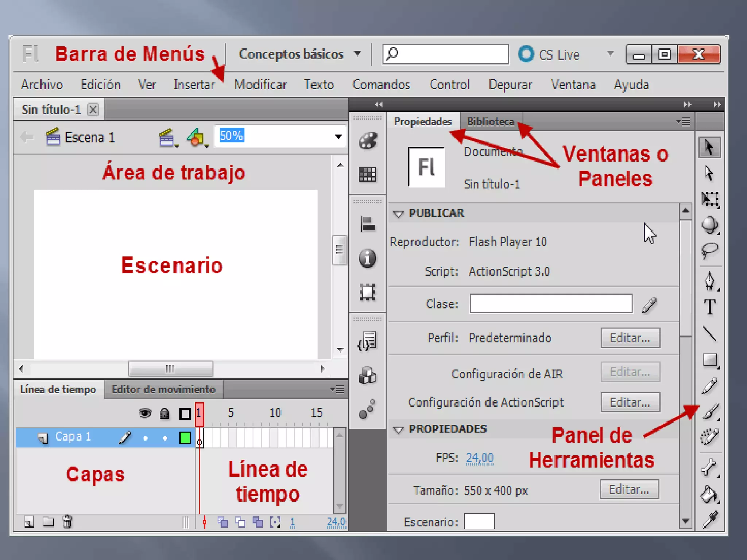747x560 pixels.
Task: Toggle outline mode green square on Capa 1
Action: [185, 437]
